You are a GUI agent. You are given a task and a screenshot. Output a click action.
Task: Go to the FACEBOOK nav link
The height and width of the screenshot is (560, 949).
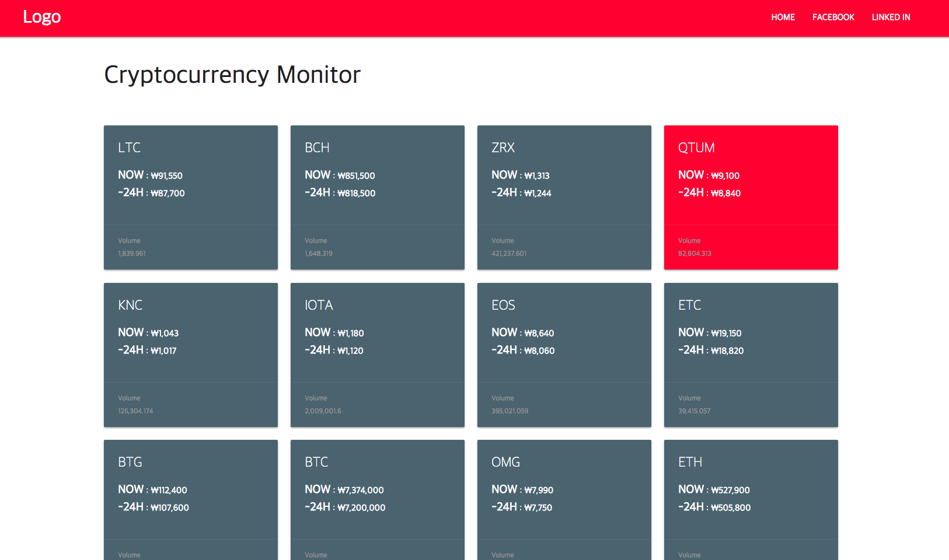(x=833, y=17)
